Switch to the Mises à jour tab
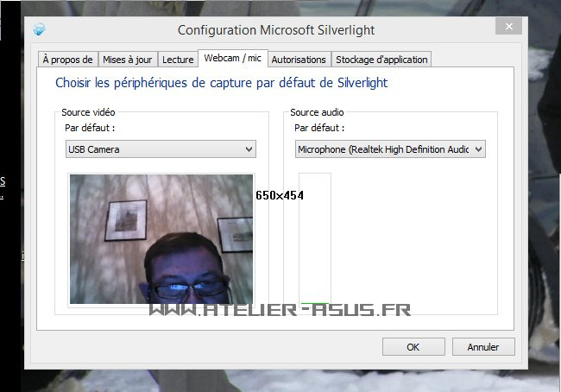 [128, 60]
